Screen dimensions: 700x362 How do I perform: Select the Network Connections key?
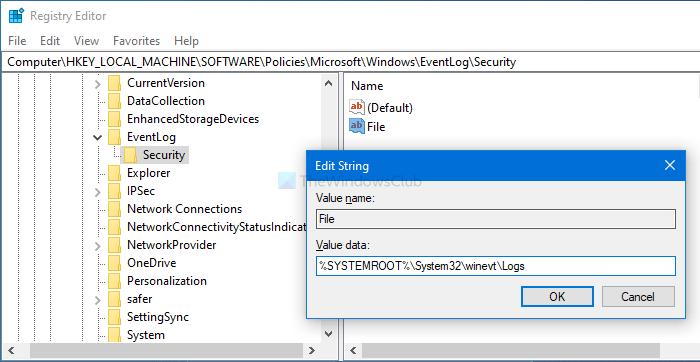184,209
